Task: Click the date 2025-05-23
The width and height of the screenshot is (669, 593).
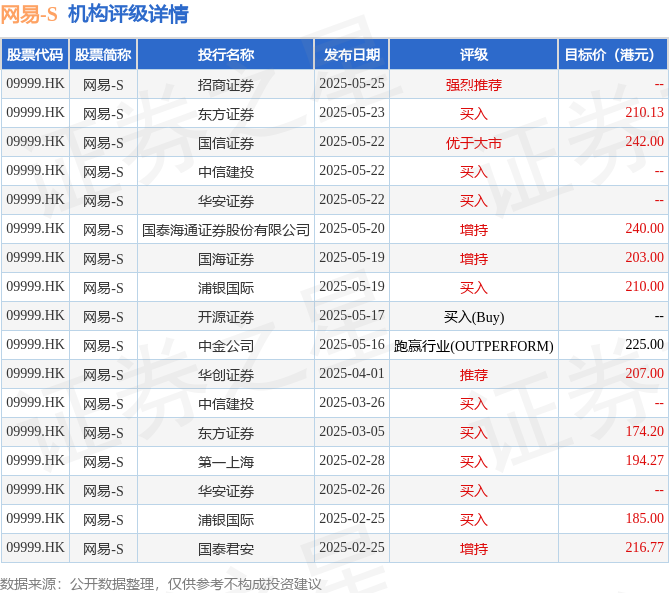Action: [352, 113]
